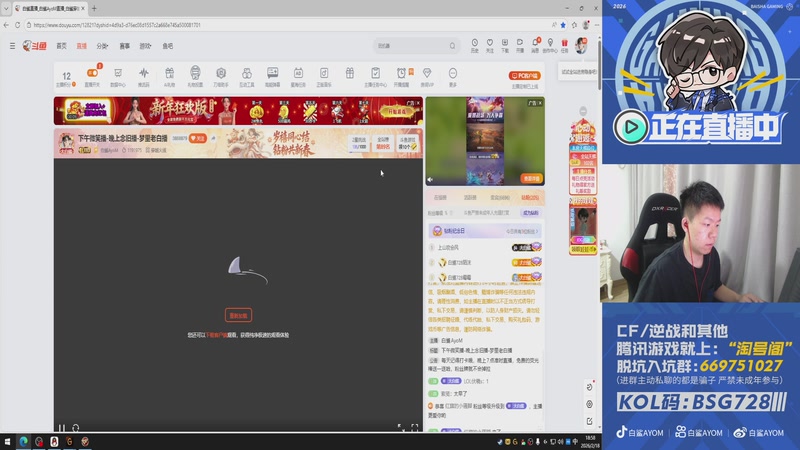Switch to the first ranking tab
Viewport: 800px width, 450px height.
click(x=440, y=197)
